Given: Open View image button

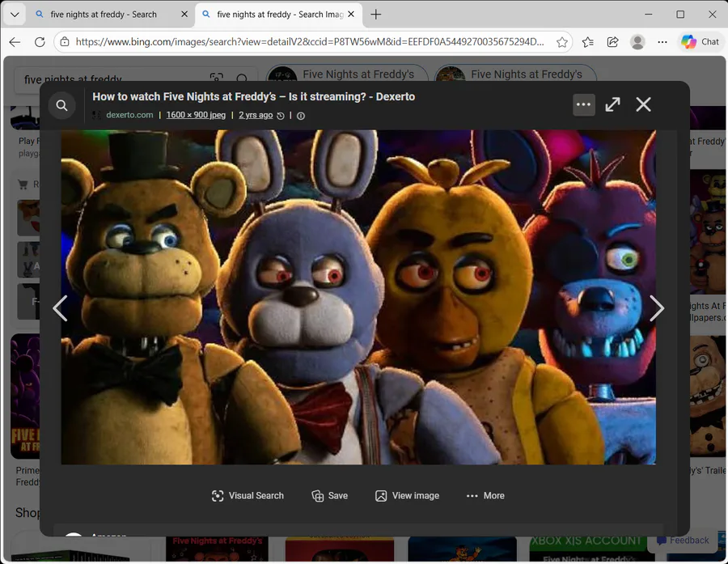Looking at the screenshot, I should point(407,496).
